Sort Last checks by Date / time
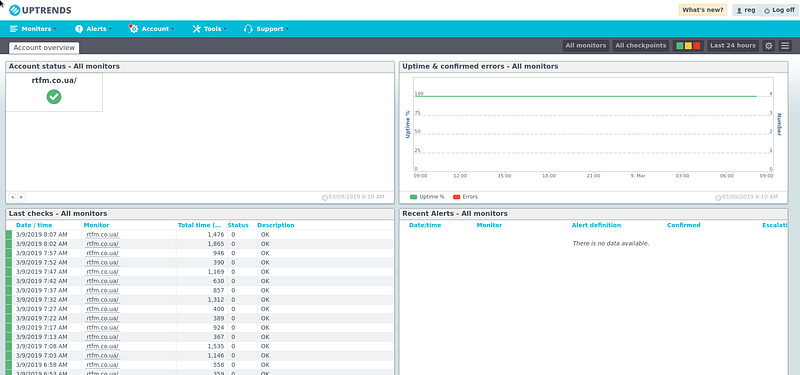Screen dimensions: 800x375 click(x=34, y=225)
